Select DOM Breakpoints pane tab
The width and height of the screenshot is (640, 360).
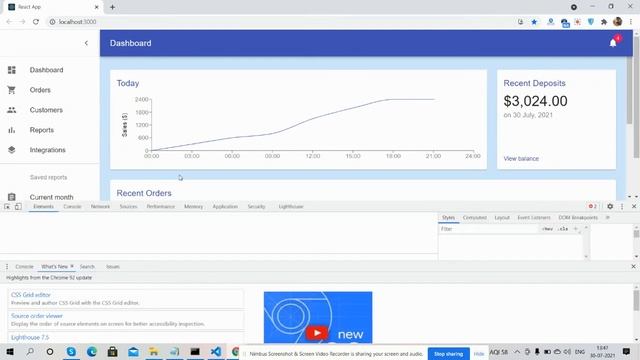578,218
